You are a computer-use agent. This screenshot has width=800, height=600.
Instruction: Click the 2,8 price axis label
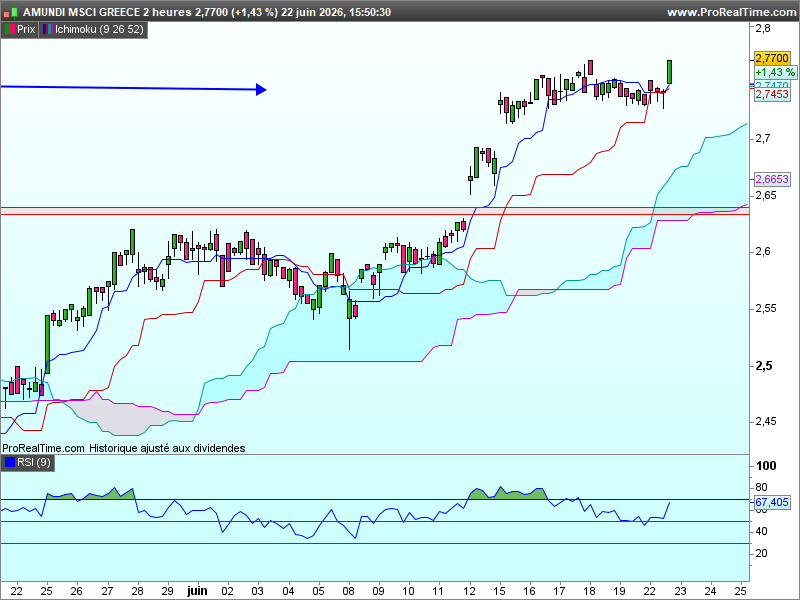(763, 29)
